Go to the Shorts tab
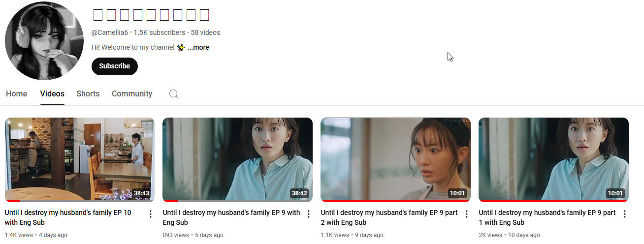This screenshot has width=644, height=244. point(88,93)
